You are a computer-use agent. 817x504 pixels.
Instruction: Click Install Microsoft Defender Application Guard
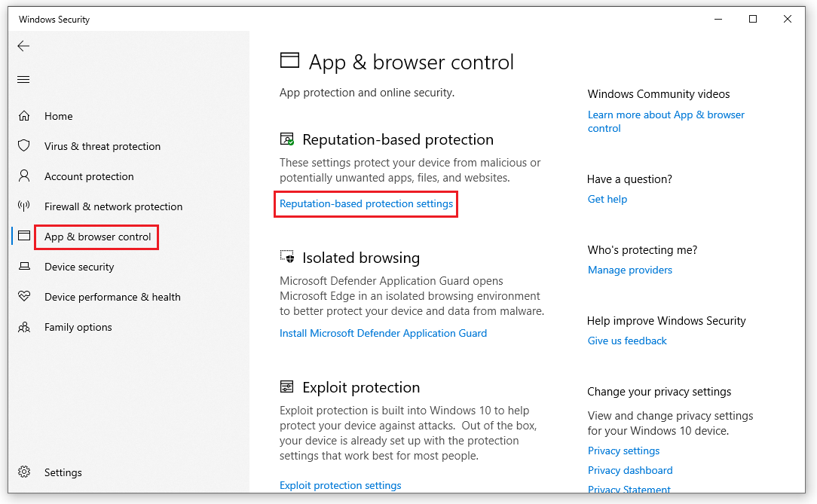(383, 333)
